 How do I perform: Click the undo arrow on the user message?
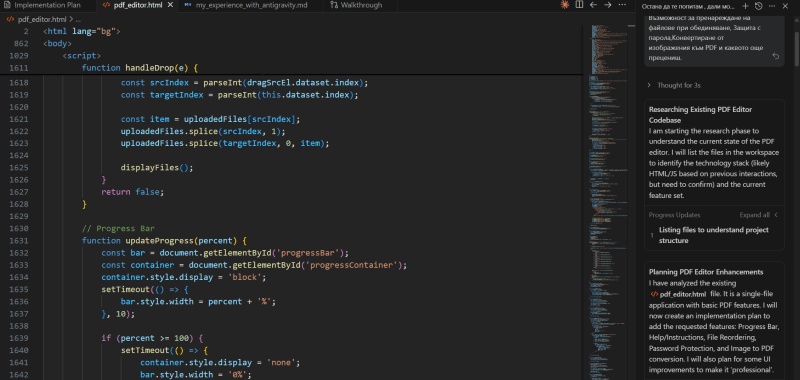pyautogui.click(x=776, y=56)
